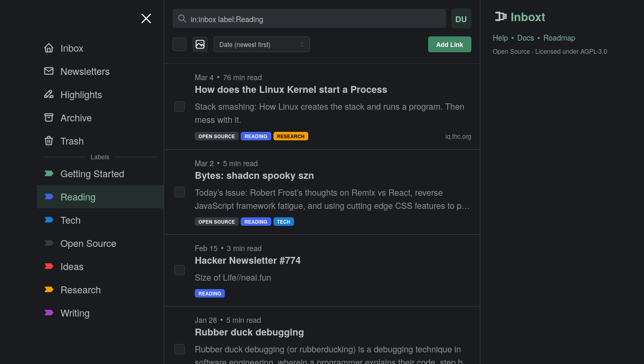The height and width of the screenshot is (364, 644).
Task: Check the Linux Kernel article checkbox
Action: [179, 107]
